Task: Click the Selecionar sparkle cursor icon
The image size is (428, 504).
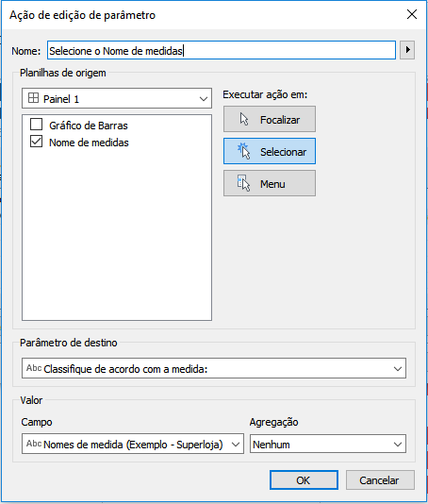Action: [244, 151]
